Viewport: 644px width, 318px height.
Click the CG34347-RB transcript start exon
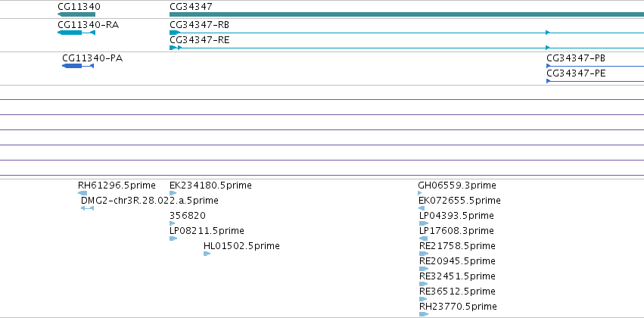tap(175, 33)
